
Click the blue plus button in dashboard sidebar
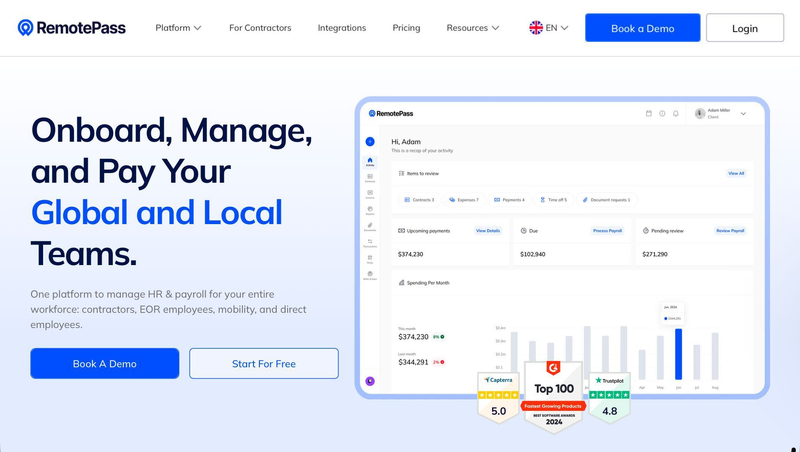[370, 141]
